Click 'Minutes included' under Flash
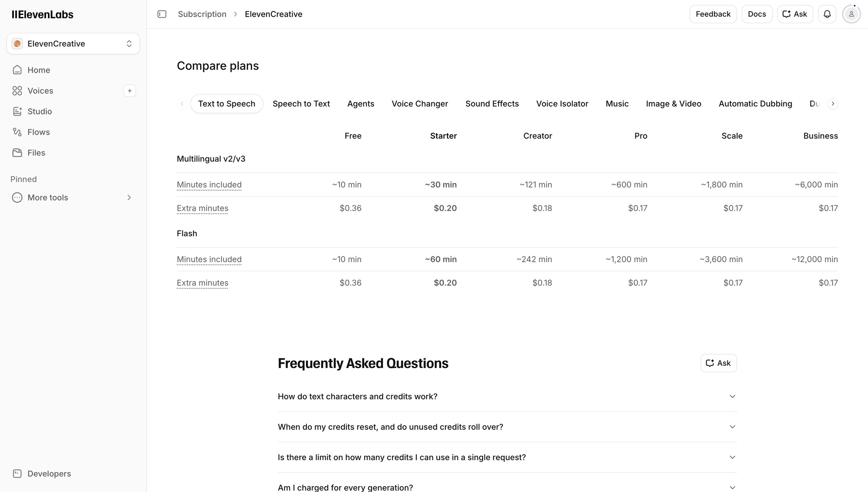 tap(209, 259)
